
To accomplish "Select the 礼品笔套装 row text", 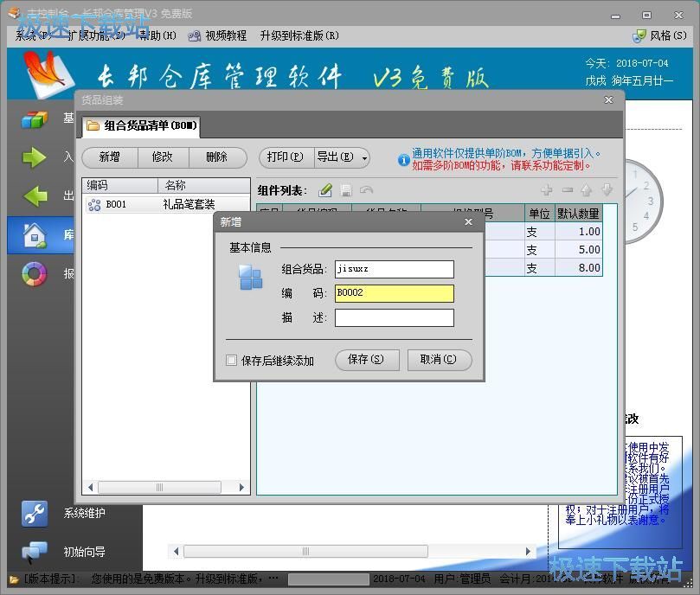I will 189,204.
